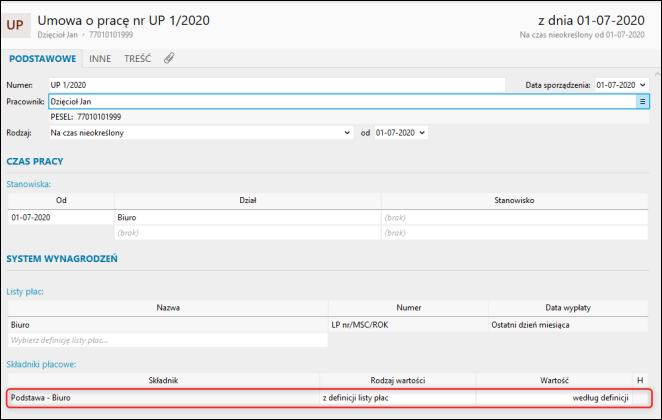This screenshot has width=662, height=420.
Task: Click the scroll-up arrow of the form scrollbar
Action: click(x=657, y=74)
